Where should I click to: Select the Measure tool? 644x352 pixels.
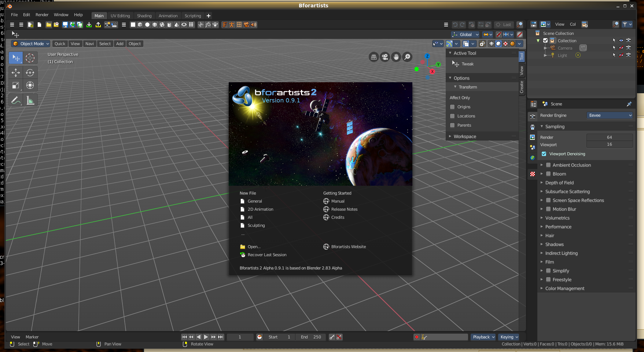pos(30,100)
